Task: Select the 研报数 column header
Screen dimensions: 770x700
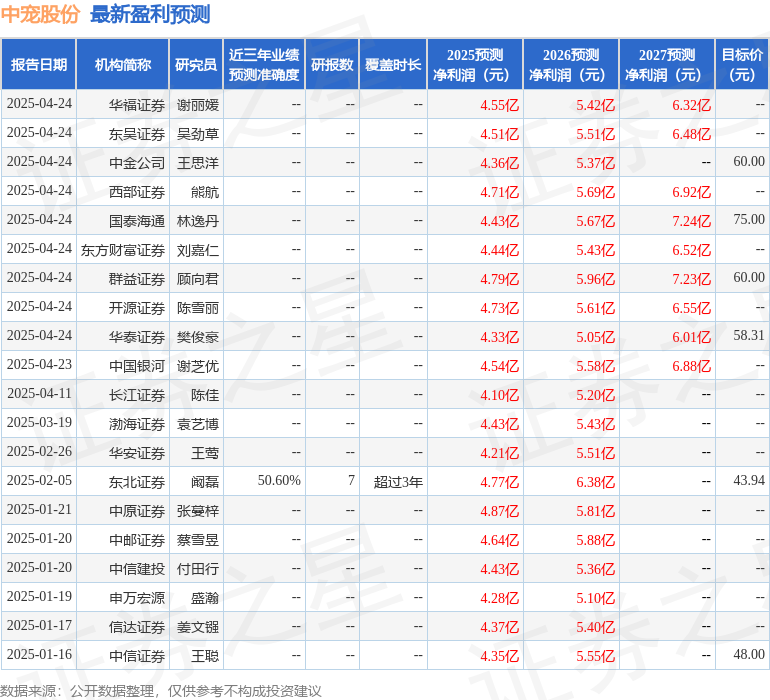Action: pyautogui.click(x=332, y=64)
